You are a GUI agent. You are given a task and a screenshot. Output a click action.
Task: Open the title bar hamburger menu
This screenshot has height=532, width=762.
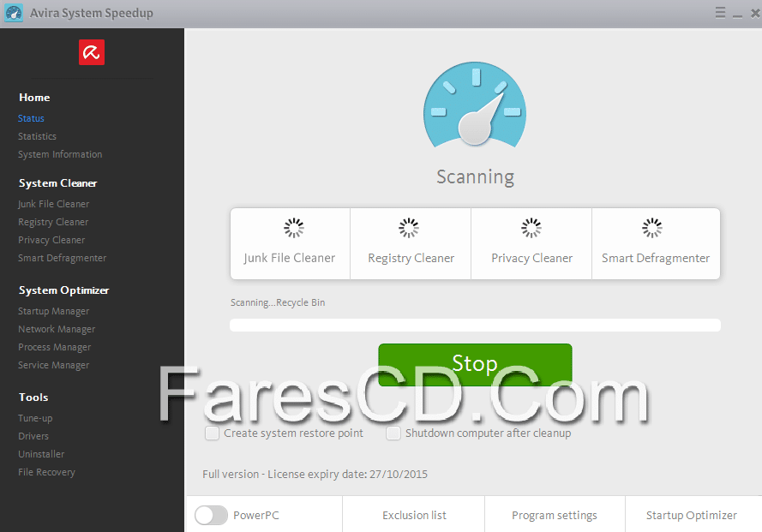tap(720, 13)
